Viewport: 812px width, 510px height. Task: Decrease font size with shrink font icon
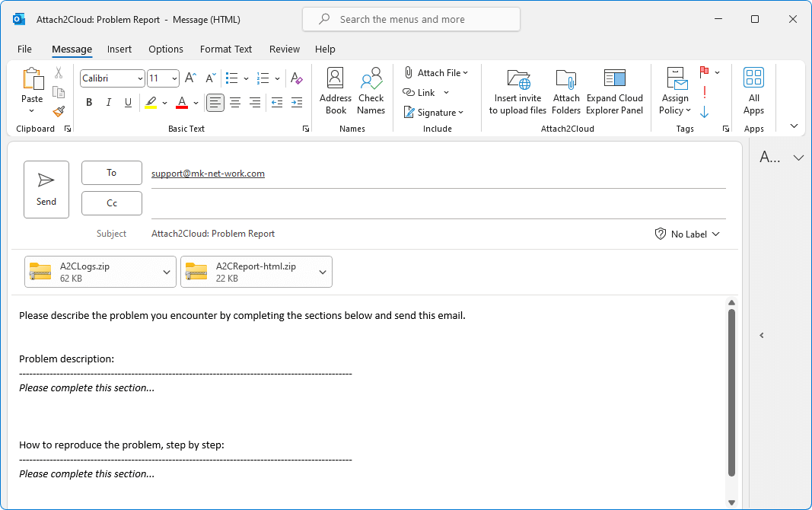[210, 78]
